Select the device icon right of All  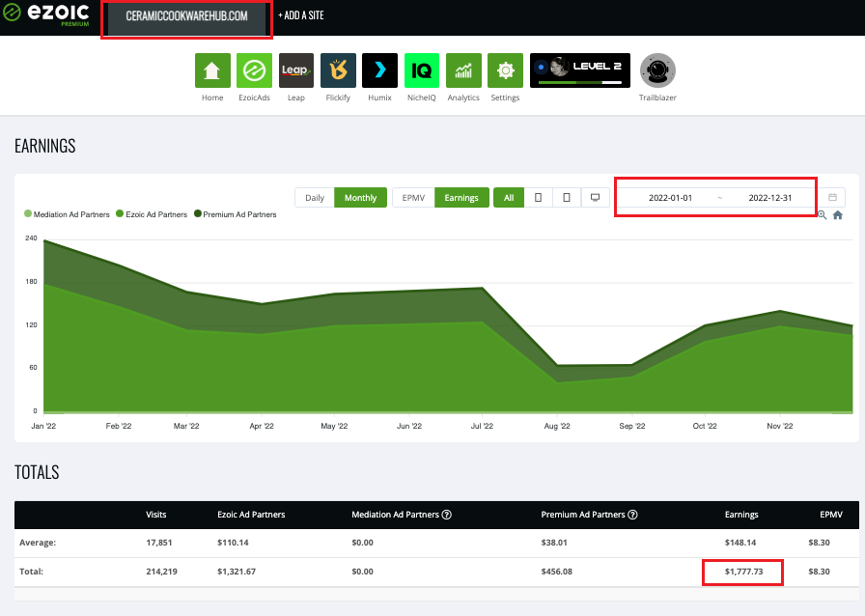point(538,198)
